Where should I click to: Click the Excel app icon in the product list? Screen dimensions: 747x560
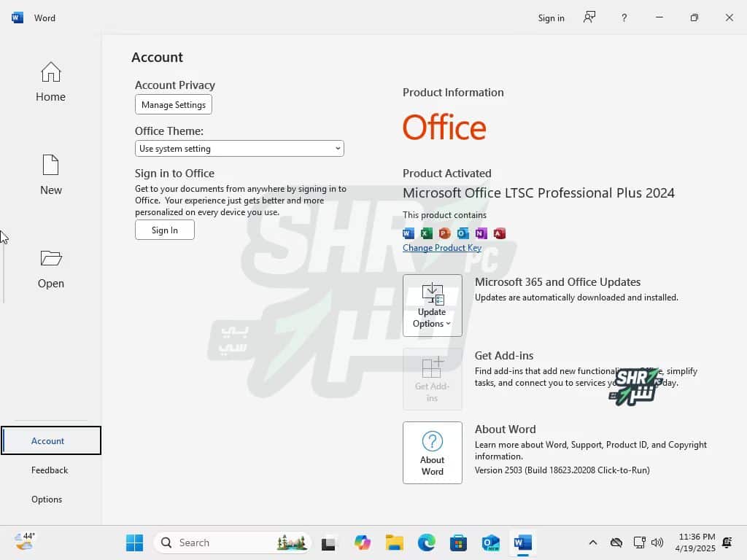pos(426,233)
